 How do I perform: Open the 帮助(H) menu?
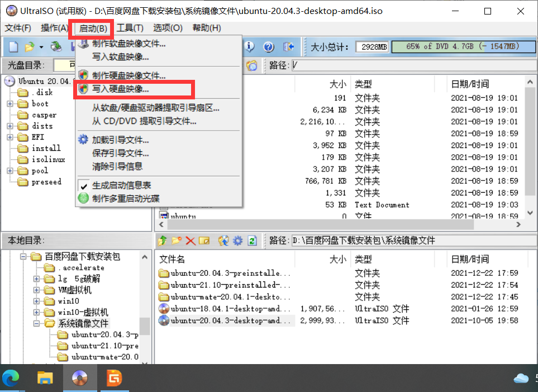[207, 28]
